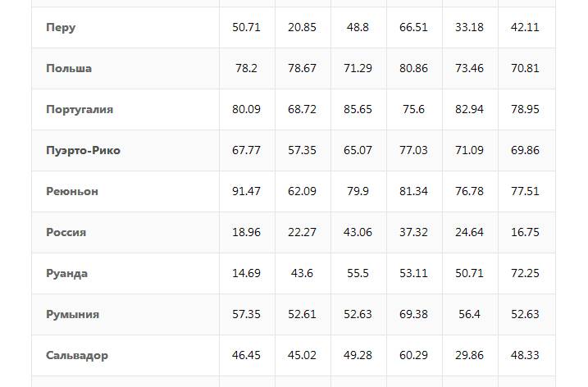
Task: Select the 20.85 cell in Перу row
Action: [x=302, y=27]
